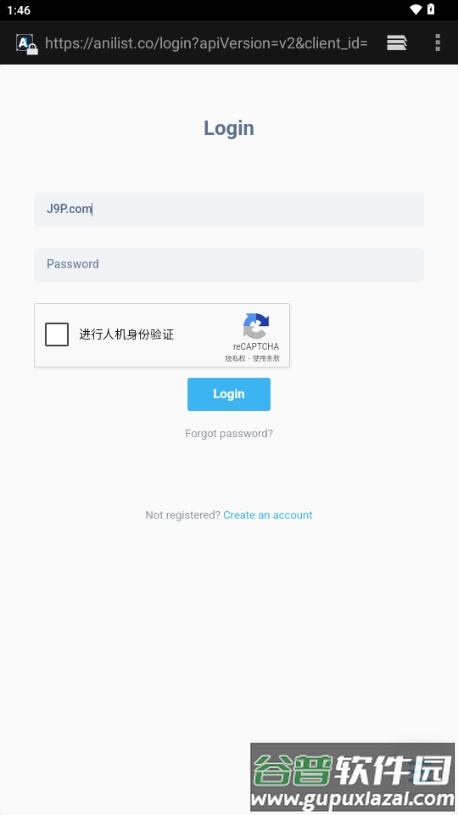Click the anilist.co URL address bar
The width and height of the screenshot is (458, 815).
[206, 43]
